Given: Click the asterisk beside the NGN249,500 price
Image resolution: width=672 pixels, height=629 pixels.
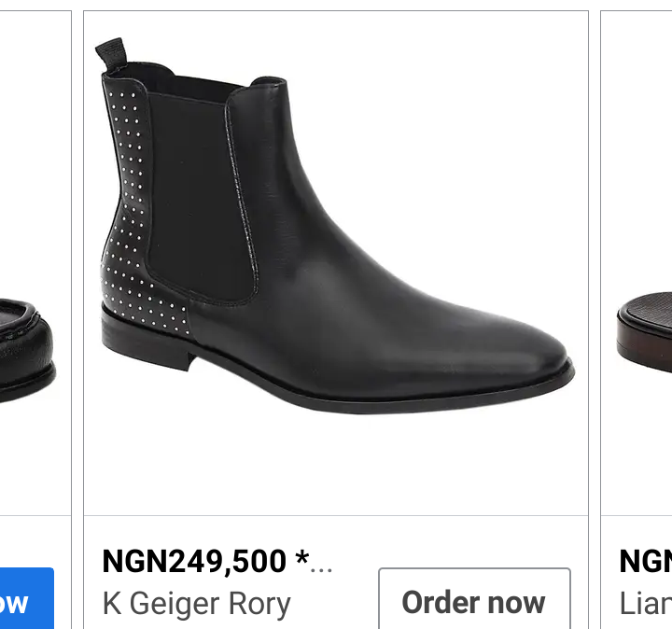Looking at the screenshot, I should [x=301, y=559].
